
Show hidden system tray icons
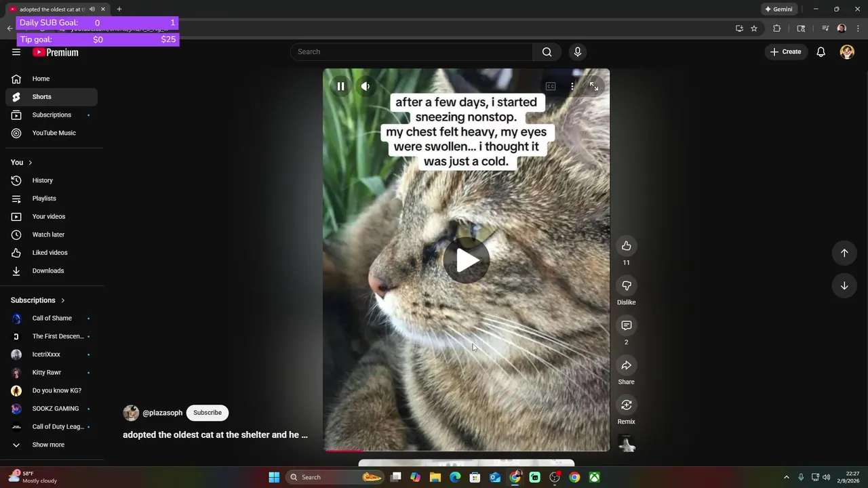pyautogui.click(x=787, y=477)
